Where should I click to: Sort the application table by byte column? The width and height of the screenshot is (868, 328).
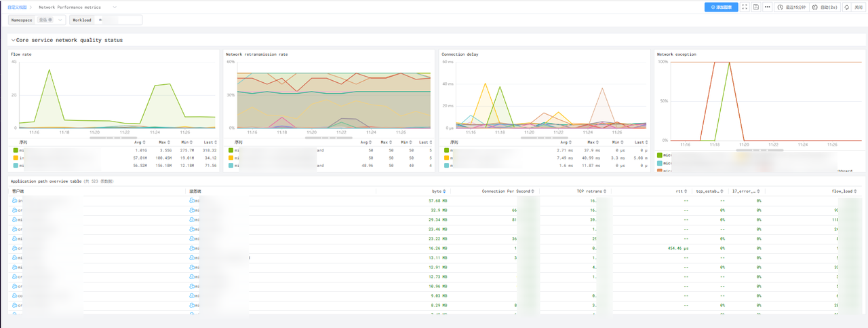[437, 191]
